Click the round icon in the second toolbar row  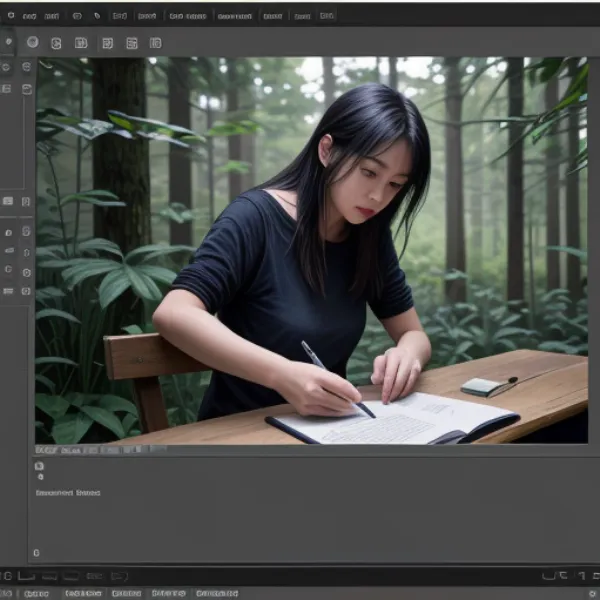click(32, 42)
